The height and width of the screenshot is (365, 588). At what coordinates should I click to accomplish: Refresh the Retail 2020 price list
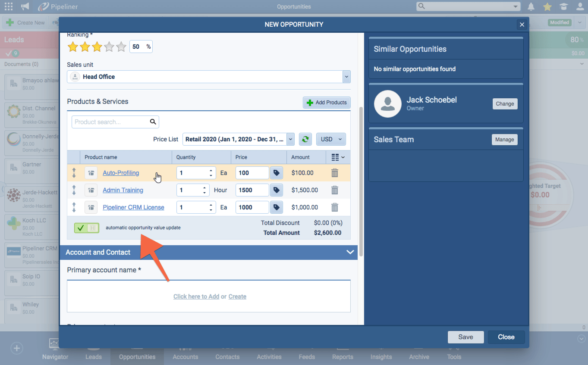click(305, 139)
